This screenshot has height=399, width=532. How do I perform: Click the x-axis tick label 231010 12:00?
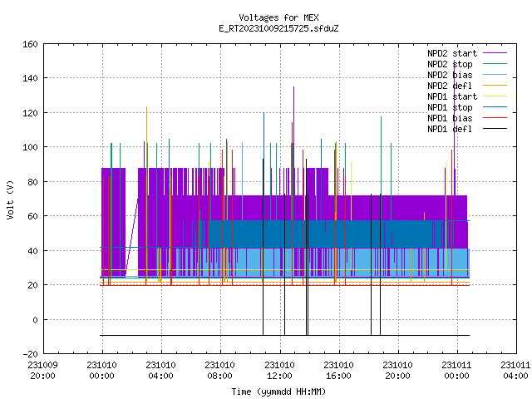[279, 371]
